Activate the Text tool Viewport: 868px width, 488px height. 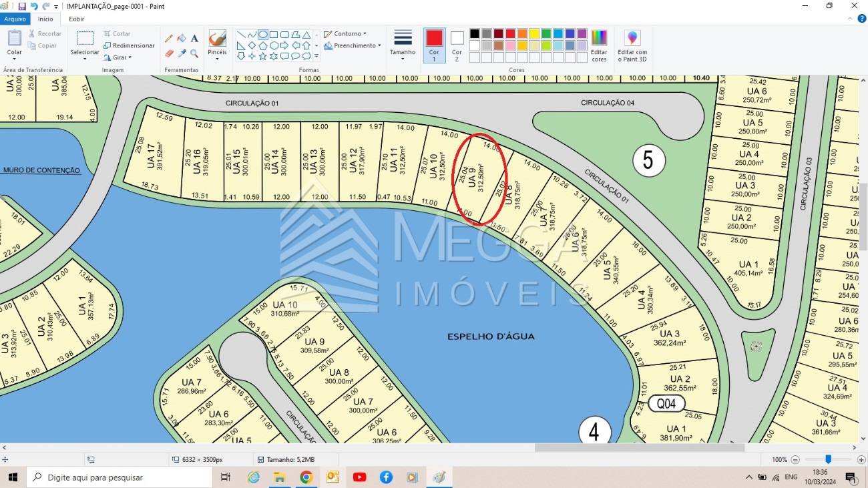[194, 38]
